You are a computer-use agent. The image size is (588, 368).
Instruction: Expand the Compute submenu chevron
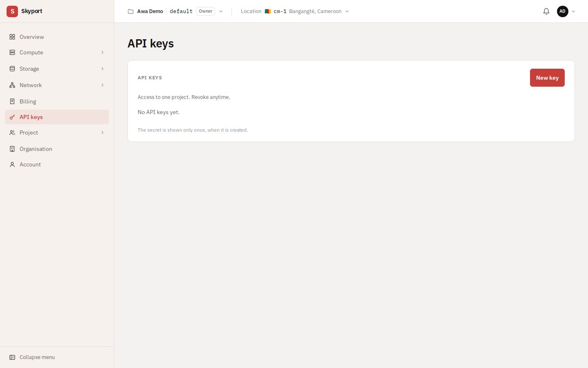[102, 52]
